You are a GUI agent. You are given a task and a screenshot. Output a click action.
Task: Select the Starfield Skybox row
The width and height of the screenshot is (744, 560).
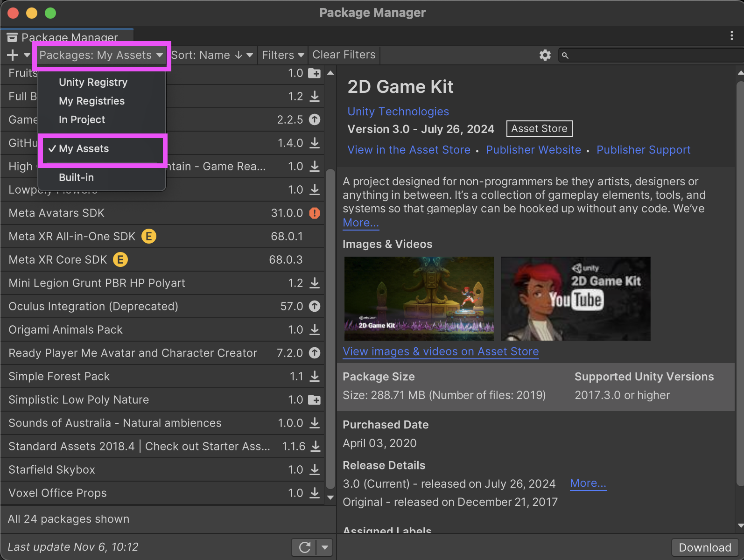pos(162,469)
